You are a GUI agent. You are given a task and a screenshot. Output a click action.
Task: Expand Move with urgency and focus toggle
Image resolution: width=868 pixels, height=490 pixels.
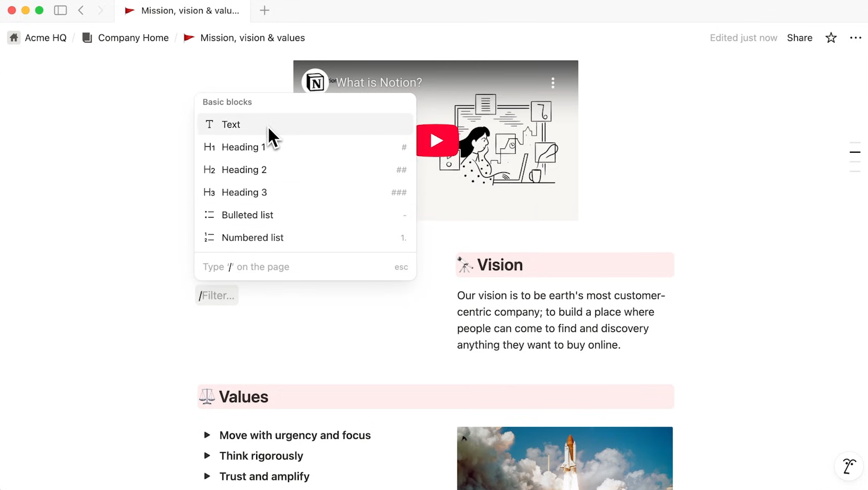coord(207,435)
